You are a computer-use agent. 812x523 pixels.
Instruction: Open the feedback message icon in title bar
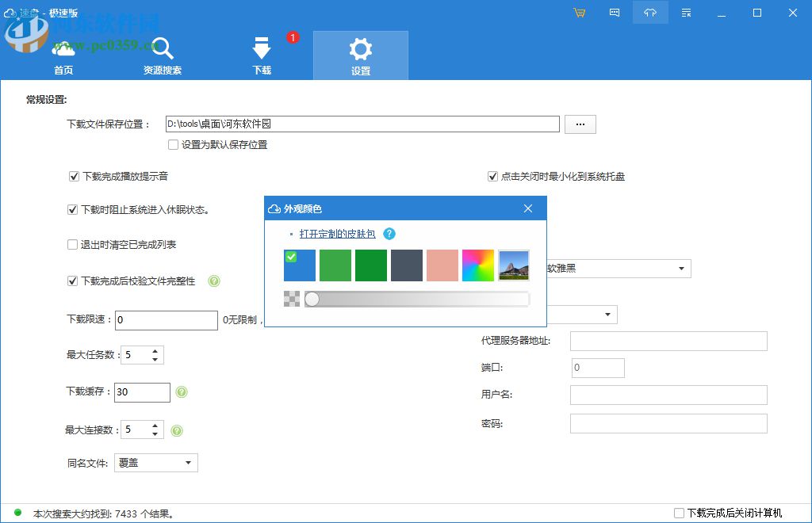tap(615, 13)
